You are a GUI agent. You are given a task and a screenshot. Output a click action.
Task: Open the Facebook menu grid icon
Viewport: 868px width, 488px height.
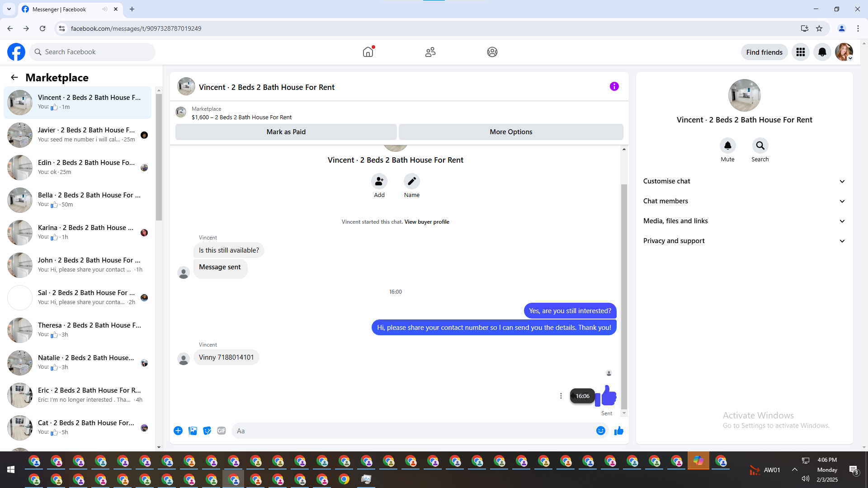pyautogui.click(x=801, y=52)
